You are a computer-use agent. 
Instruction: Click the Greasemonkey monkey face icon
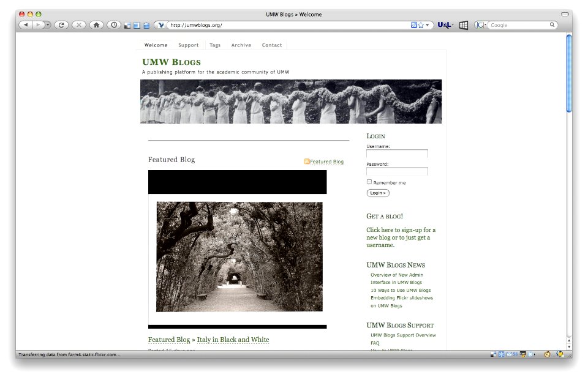(547, 354)
